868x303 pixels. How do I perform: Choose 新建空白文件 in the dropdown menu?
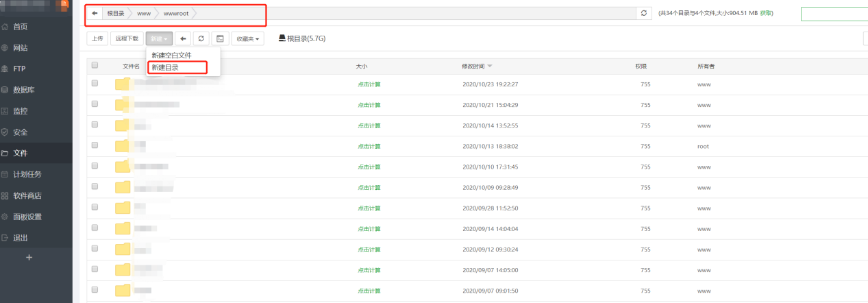pyautogui.click(x=171, y=56)
